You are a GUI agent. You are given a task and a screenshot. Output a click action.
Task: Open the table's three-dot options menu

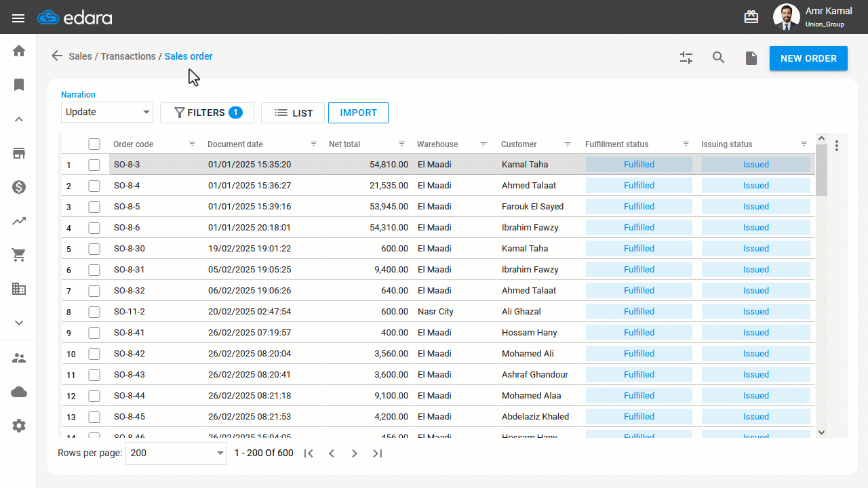[837, 146]
